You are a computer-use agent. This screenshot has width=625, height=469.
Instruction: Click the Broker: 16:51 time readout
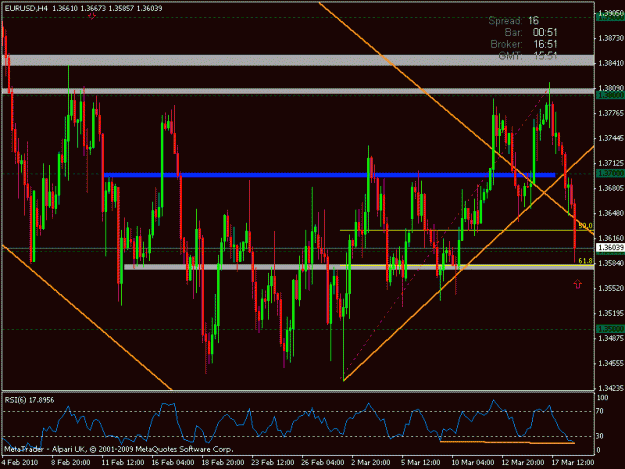(524, 44)
